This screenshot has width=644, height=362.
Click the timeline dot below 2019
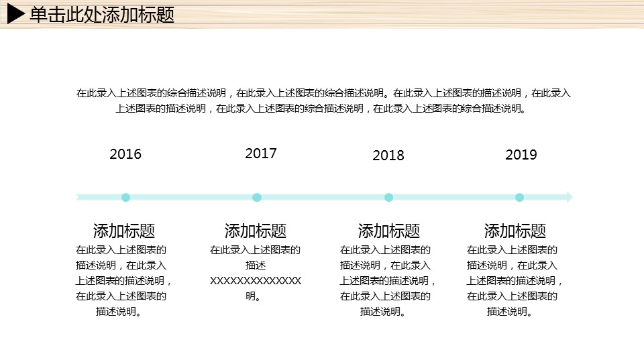coord(519,197)
